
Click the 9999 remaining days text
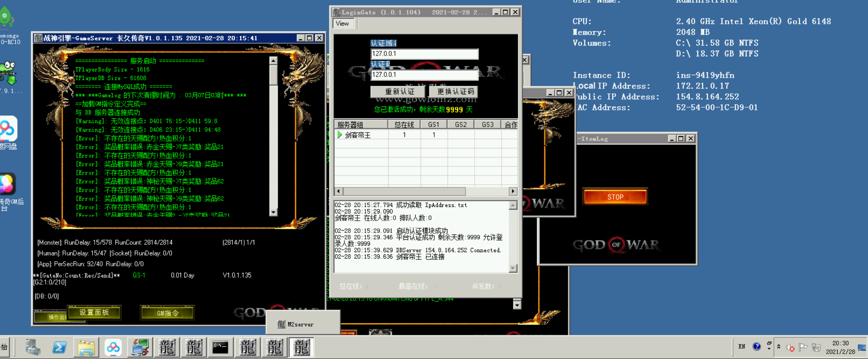(x=454, y=110)
